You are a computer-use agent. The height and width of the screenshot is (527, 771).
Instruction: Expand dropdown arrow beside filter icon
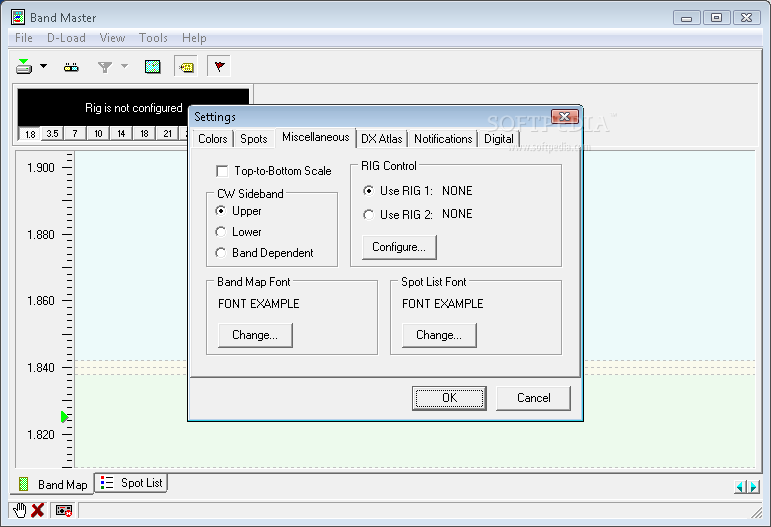click(124, 66)
